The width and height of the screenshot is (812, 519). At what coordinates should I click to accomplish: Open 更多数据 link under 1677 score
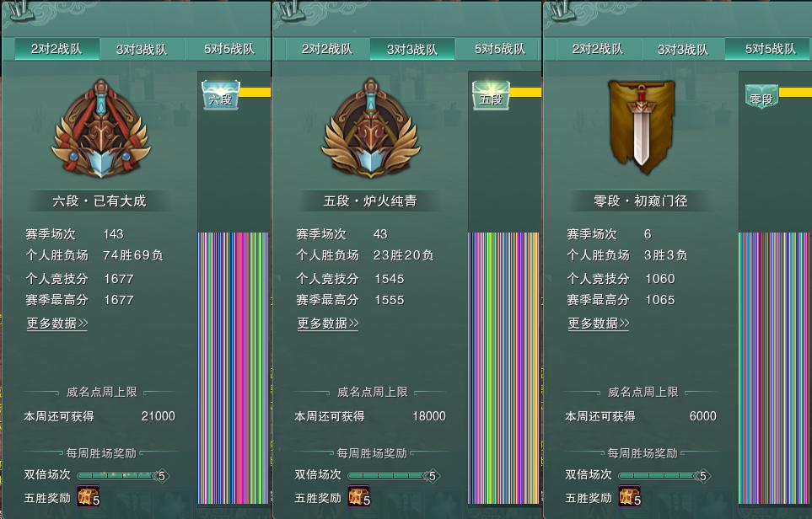click(57, 324)
